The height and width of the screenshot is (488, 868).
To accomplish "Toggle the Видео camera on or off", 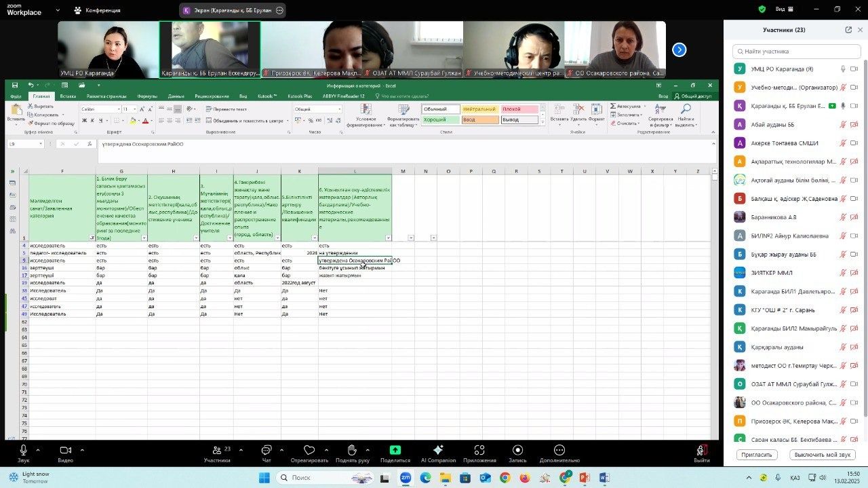I will 66,450.
